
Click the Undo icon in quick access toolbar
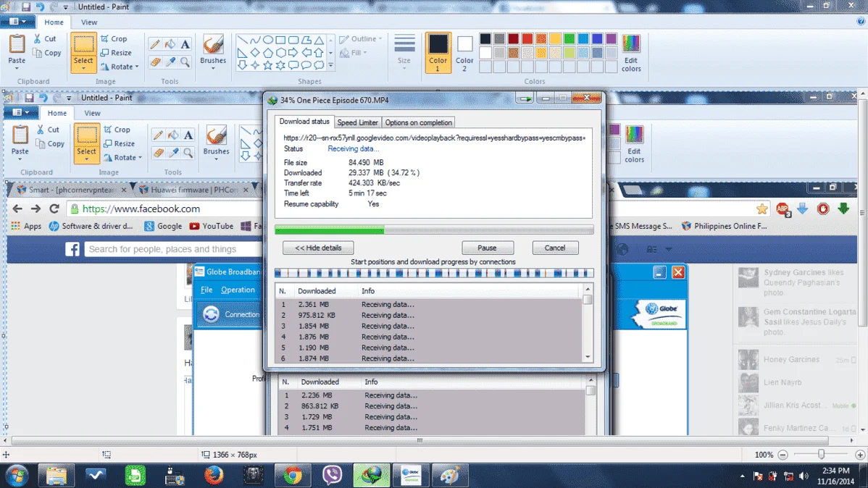(40, 7)
